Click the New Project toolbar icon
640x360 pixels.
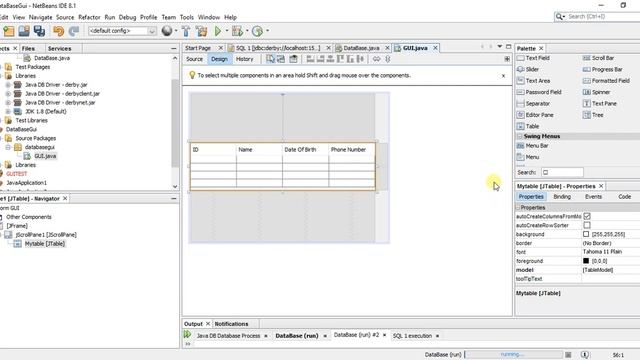point(9,31)
